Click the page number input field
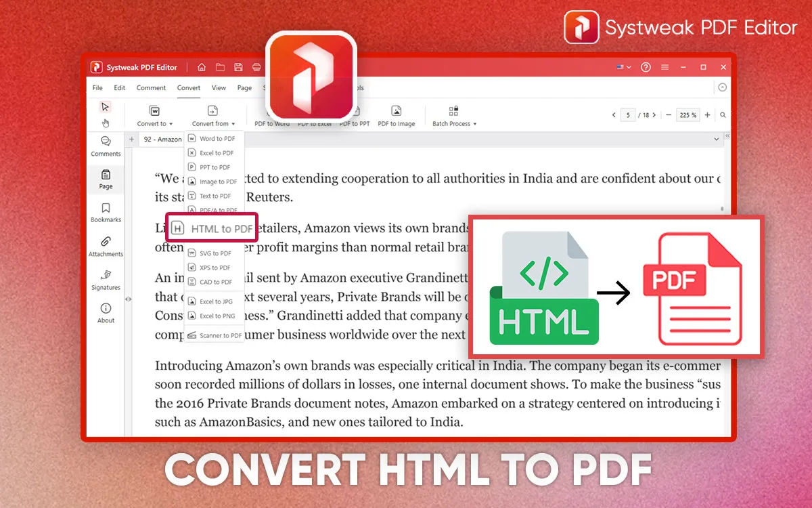The width and height of the screenshot is (812, 508). [x=629, y=115]
